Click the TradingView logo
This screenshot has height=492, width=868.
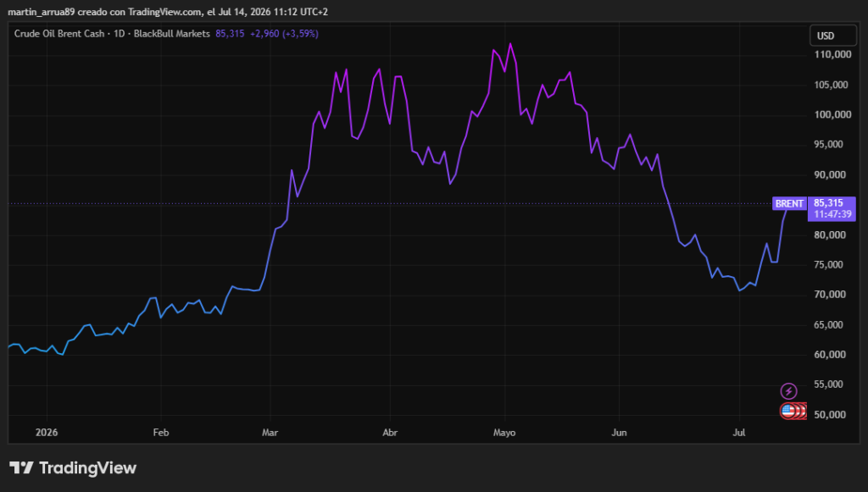tap(73, 468)
